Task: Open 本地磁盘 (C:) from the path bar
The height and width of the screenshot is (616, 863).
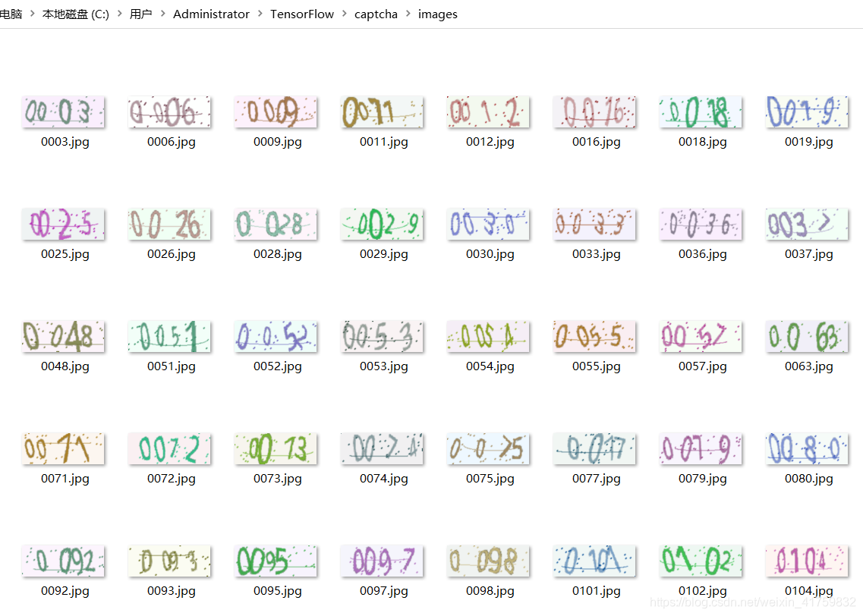Action: click(x=75, y=14)
